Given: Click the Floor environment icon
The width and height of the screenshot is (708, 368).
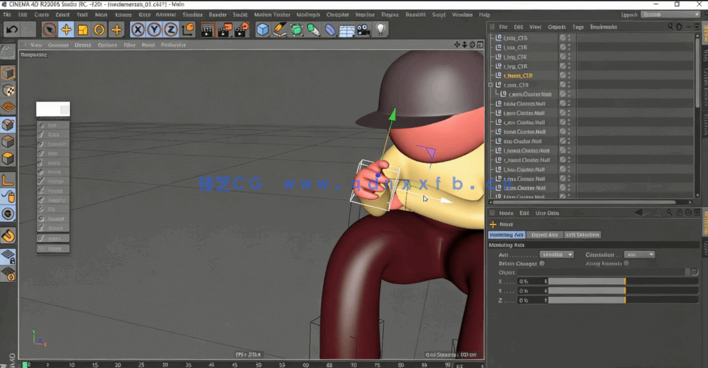Looking at the screenshot, I should (x=347, y=30).
